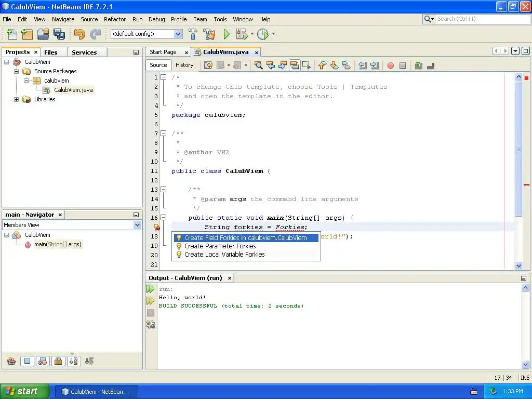
Task: Switch to the Files tab
Action: 50,52
